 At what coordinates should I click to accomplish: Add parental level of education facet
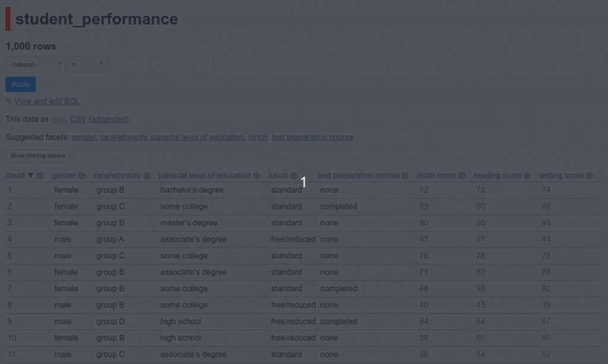[197, 137]
